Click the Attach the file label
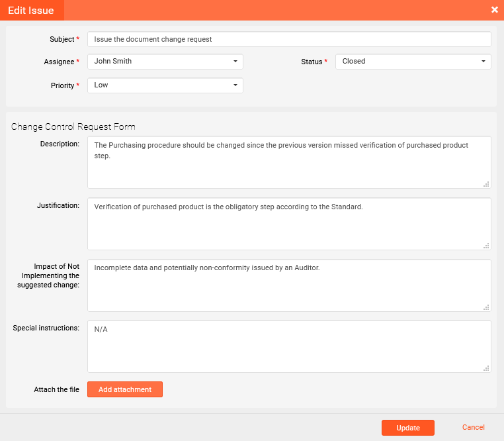Image resolution: width=504 pixels, height=441 pixels. pyautogui.click(x=56, y=390)
